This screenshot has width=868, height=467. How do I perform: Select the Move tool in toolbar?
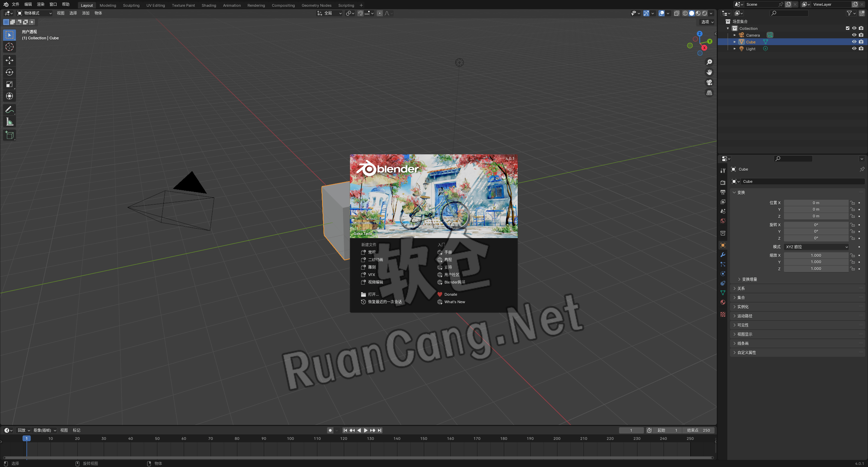coord(9,60)
